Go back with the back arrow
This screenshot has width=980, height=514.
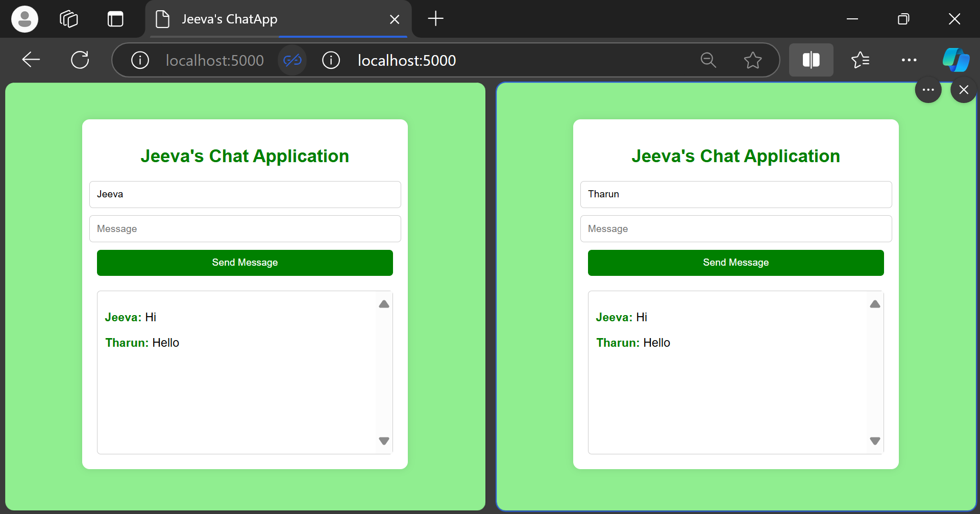[x=31, y=60]
